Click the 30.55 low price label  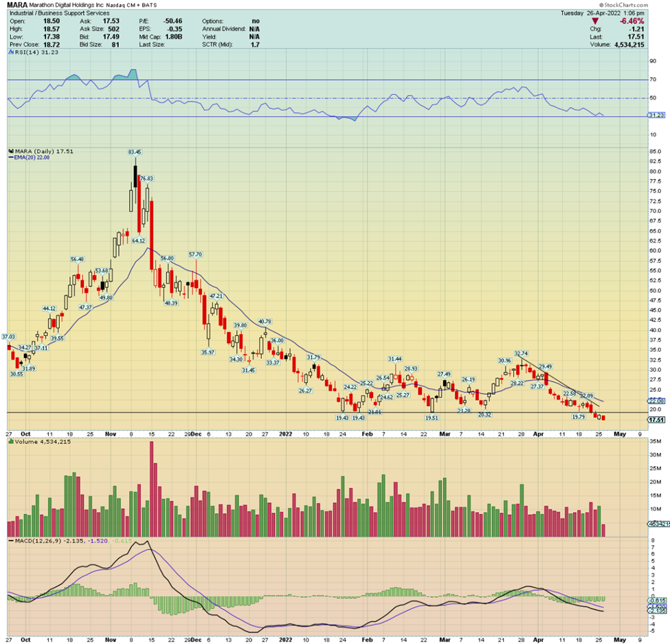click(x=16, y=374)
